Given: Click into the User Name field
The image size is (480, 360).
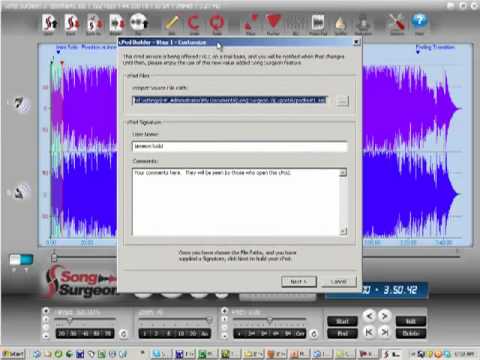Looking at the screenshot, I should click(240, 146).
